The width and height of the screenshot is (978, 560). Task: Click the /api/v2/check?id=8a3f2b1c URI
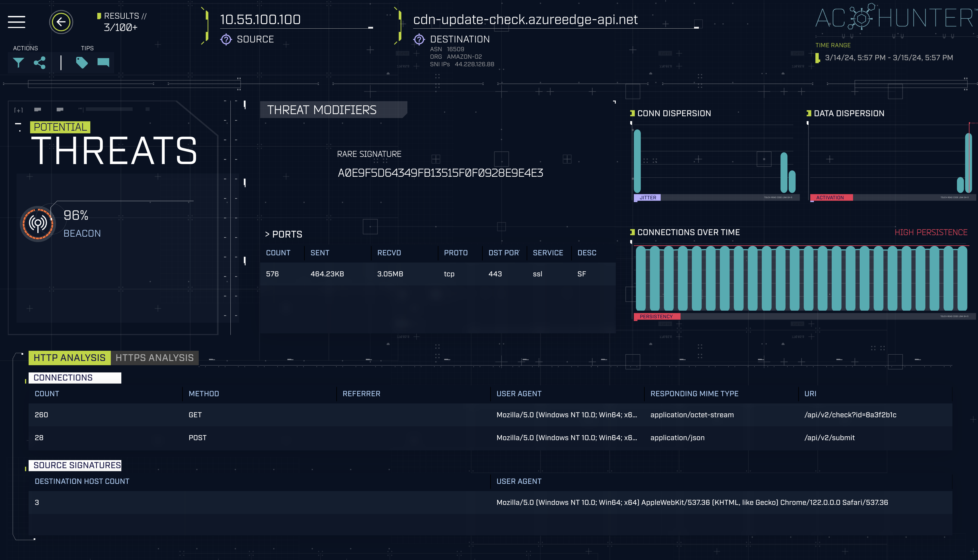tap(850, 415)
